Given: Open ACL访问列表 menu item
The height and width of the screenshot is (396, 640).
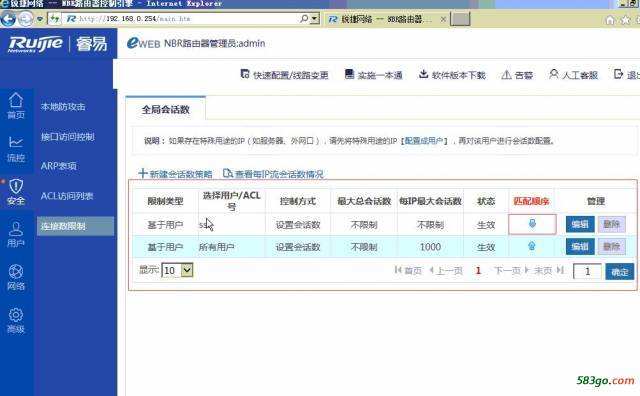Looking at the screenshot, I should tap(67, 196).
